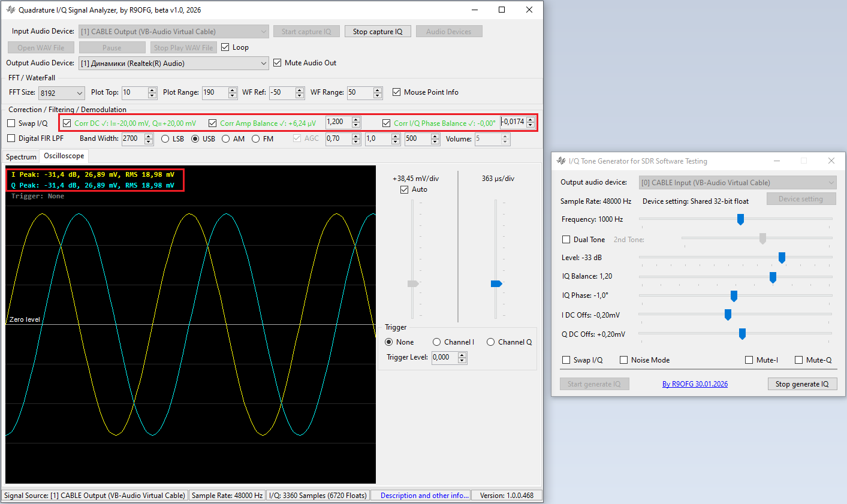Increase the Band Width spinner value
The width and height of the screenshot is (847, 504).
148,136
